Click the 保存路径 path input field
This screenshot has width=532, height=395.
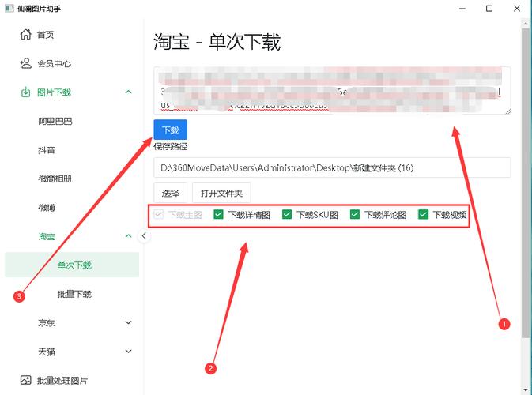[x=332, y=167]
